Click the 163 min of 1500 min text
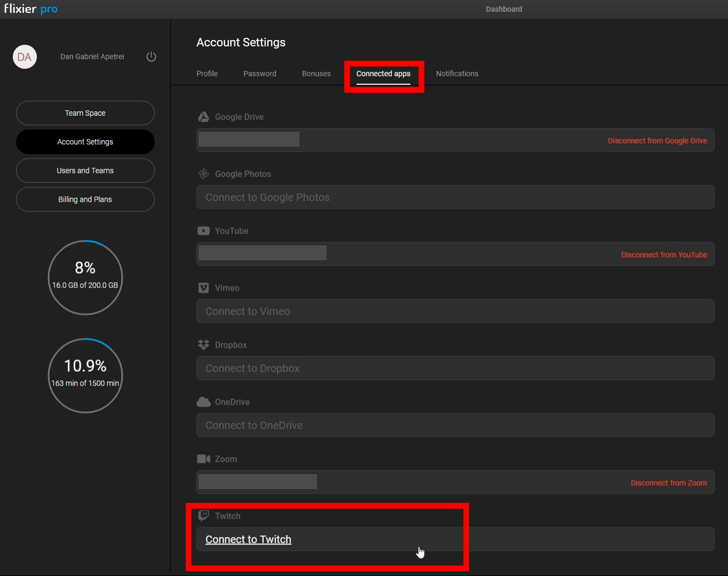Screen dimensions: 728x576 85,383
